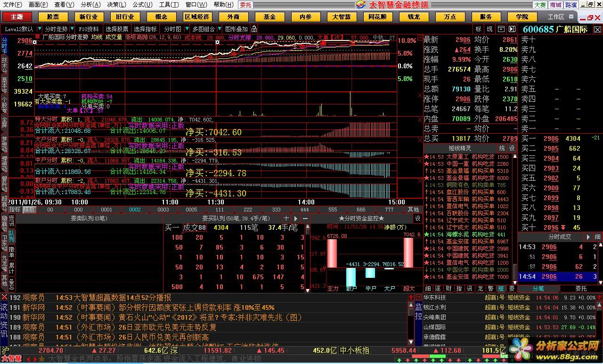This screenshot has height=364, width=603.
Task: Click the 学院 button
Action: [522, 17]
